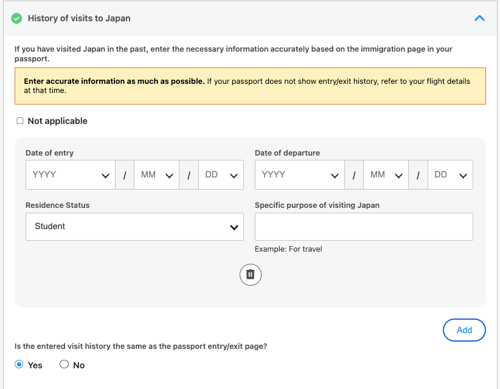Collapse the History of visits to Japan section
The width and height of the screenshot is (500, 389).
479,18
